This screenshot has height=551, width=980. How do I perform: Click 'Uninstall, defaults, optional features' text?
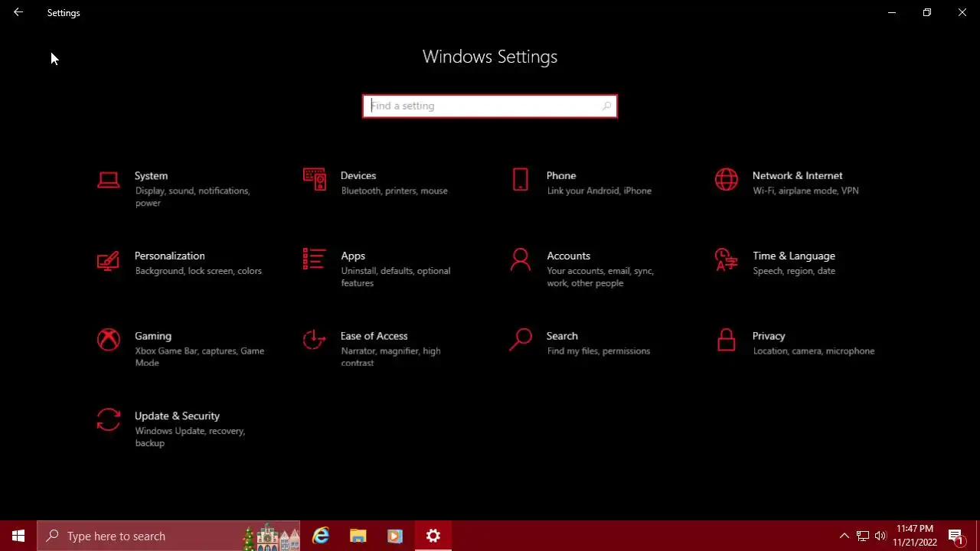(x=396, y=277)
